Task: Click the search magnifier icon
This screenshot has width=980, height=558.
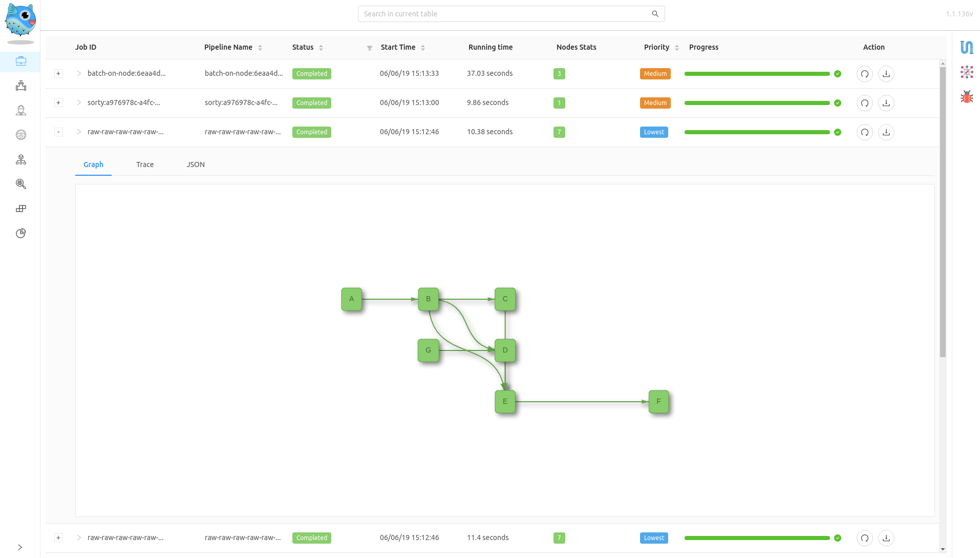Action: pos(655,14)
